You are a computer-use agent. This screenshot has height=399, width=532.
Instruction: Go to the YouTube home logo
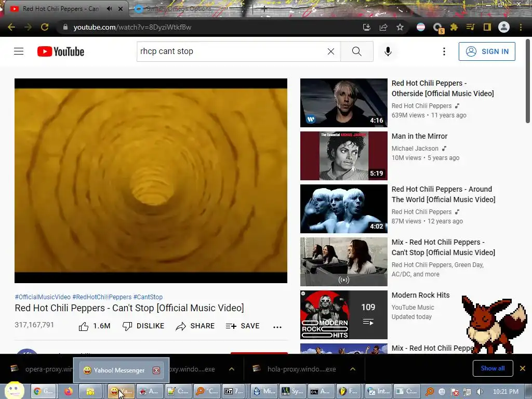pyautogui.click(x=61, y=51)
